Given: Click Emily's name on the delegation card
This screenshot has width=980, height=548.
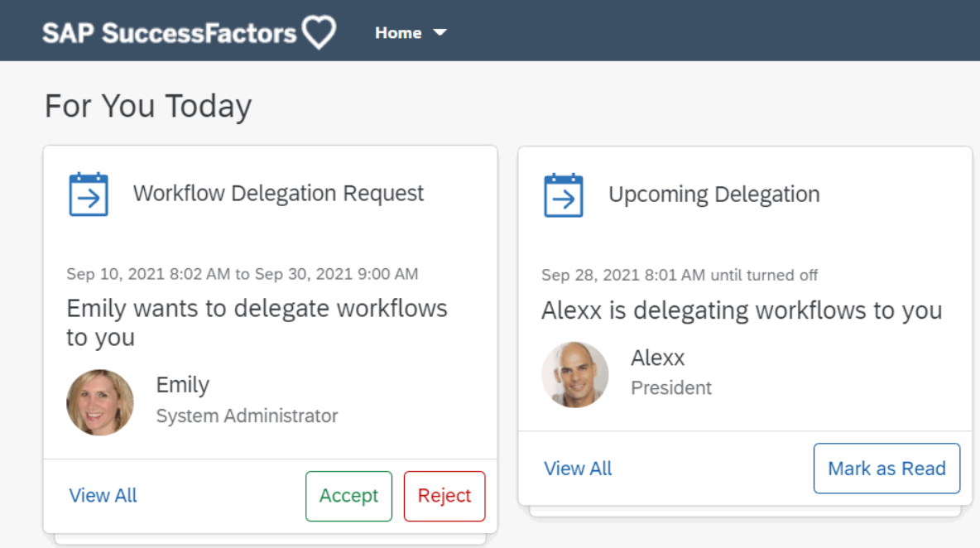Looking at the screenshot, I should pyautogui.click(x=182, y=384).
